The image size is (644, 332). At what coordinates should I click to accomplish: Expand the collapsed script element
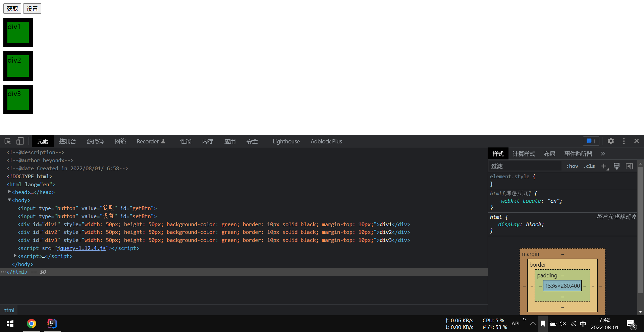pos(15,256)
